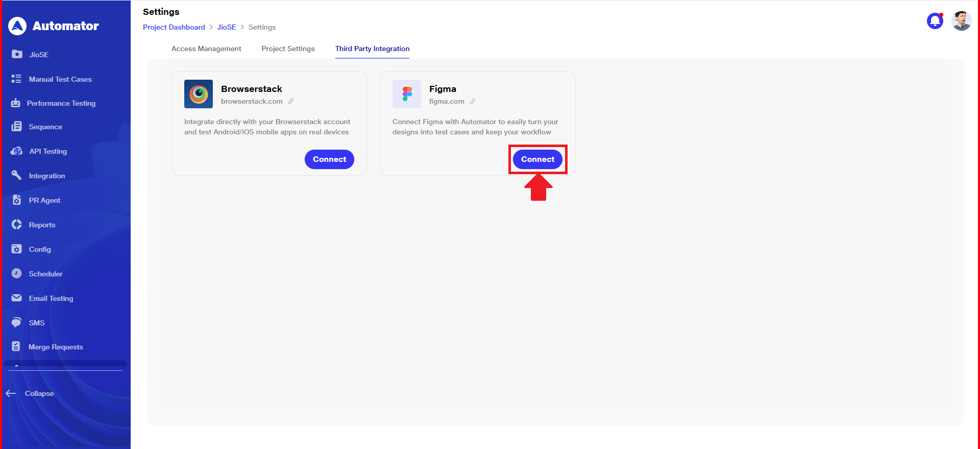Image resolution: width=980 pixels, height=449 pixels.
Task: Open API Testing in sidebar
Action: click(47, 151)
